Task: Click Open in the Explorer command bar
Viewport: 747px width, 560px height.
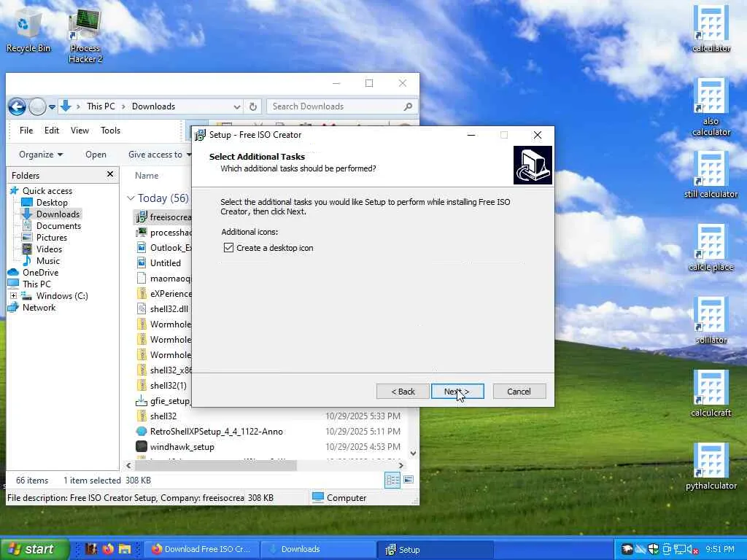Action: (x=96, y=155)
